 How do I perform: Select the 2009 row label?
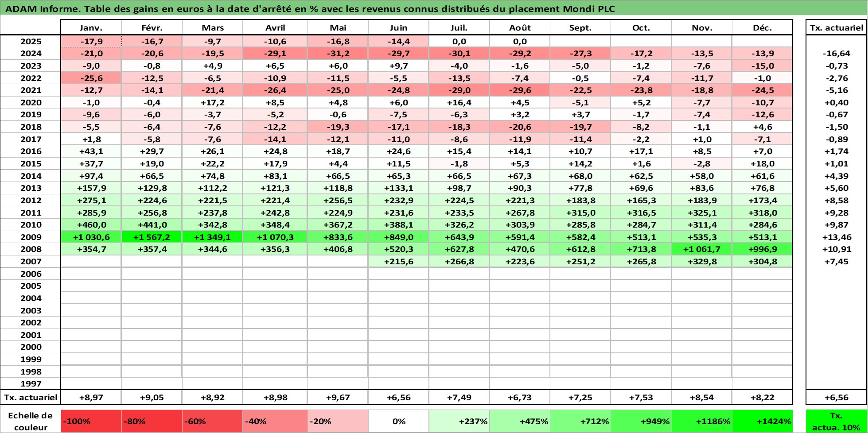[x=31, y=237]
